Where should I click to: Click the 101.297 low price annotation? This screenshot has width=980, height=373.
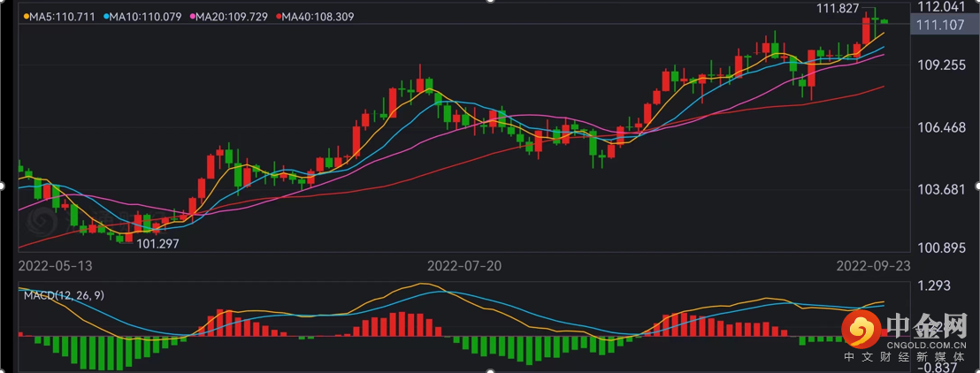pyautogui.click(x=158, y=244)
